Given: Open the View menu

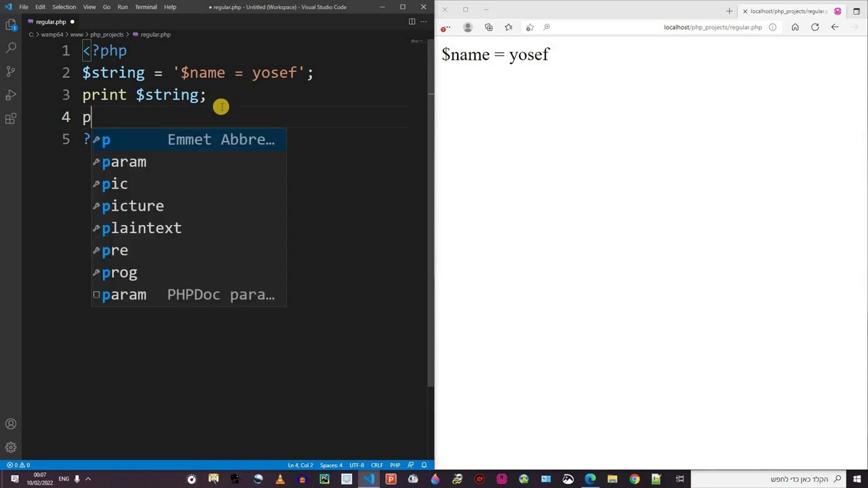Looking at the screenshot, I should [x=89, y=7].
